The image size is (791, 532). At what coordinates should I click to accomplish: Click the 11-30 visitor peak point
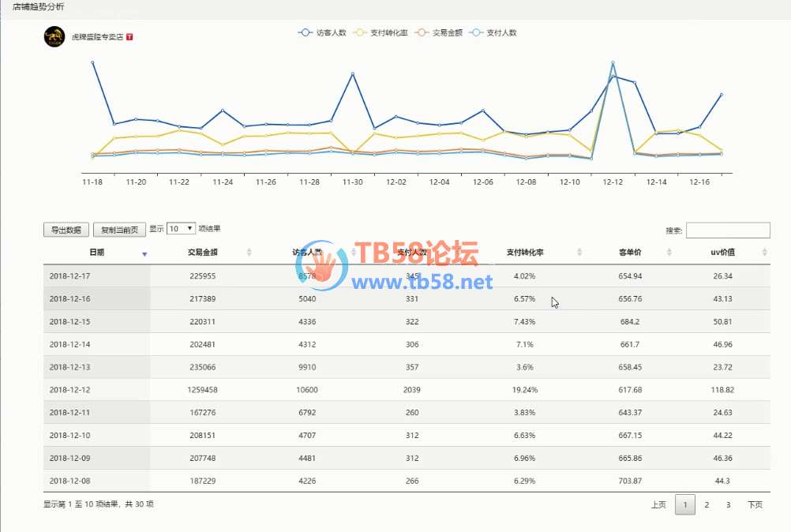coord(353,73)
